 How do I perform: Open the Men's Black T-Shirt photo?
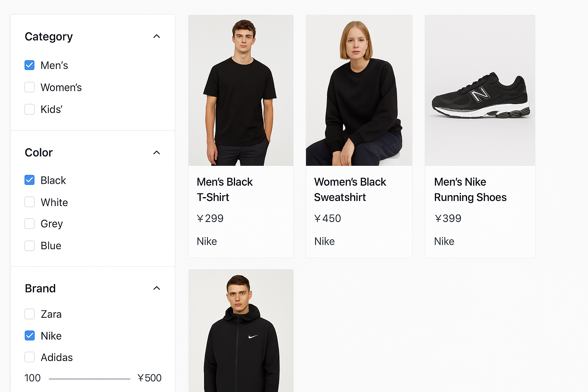[241, 90]
